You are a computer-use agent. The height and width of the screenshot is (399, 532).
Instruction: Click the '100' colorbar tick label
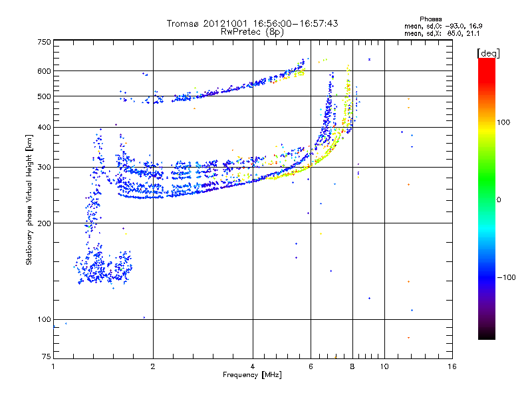(503, 122)
